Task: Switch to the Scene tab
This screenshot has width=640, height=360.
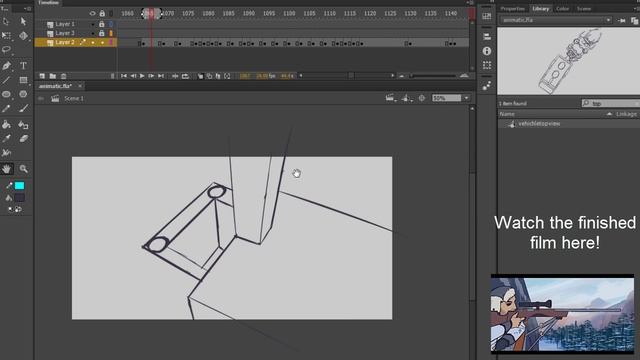Action: [584, 9]
